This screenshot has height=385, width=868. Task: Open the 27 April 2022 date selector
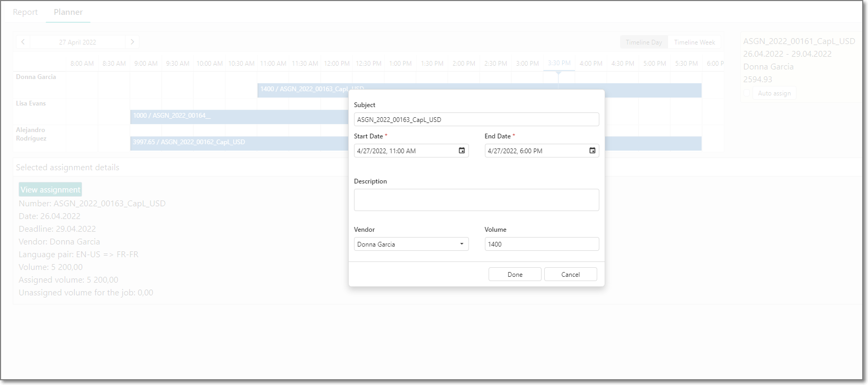(77, 42)
